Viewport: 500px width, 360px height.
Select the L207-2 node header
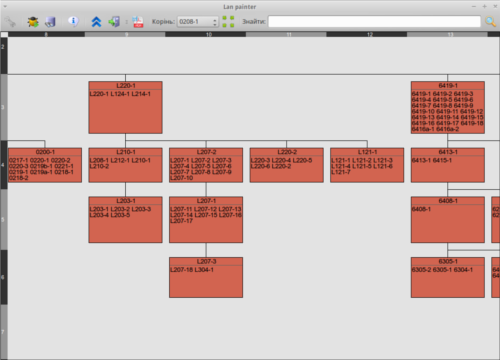tap(206, 152)
